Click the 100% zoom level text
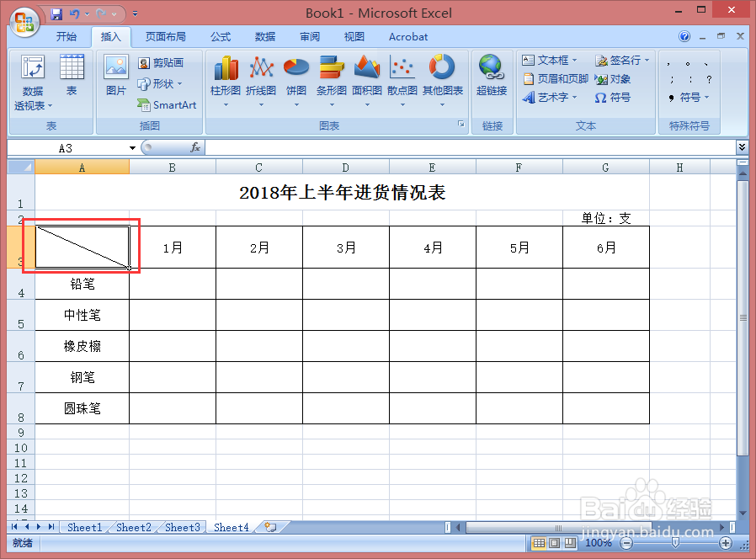The image size is (756, 559). [598, 543]
